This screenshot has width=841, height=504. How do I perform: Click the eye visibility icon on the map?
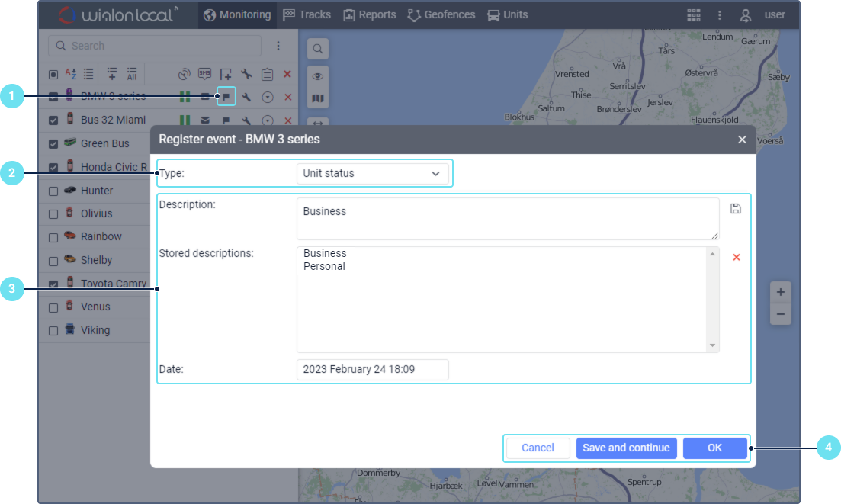coord(318,76)
